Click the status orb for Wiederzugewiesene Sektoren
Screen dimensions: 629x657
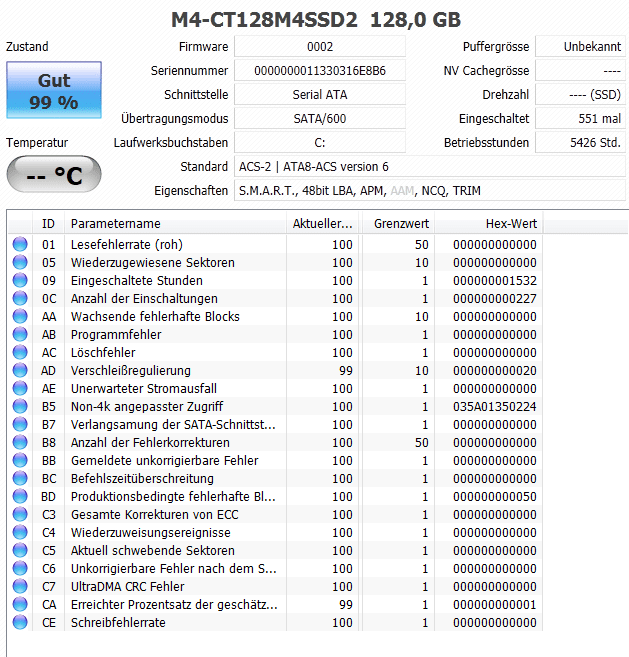coord(20,262)
